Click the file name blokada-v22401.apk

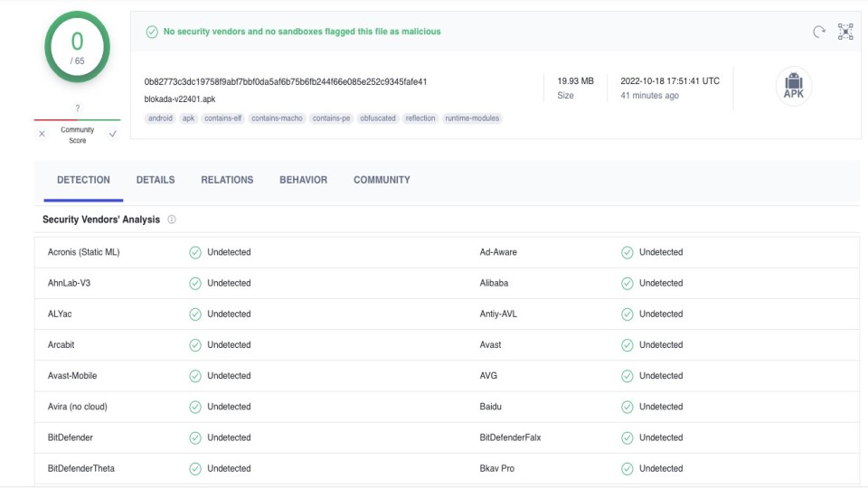180,99
